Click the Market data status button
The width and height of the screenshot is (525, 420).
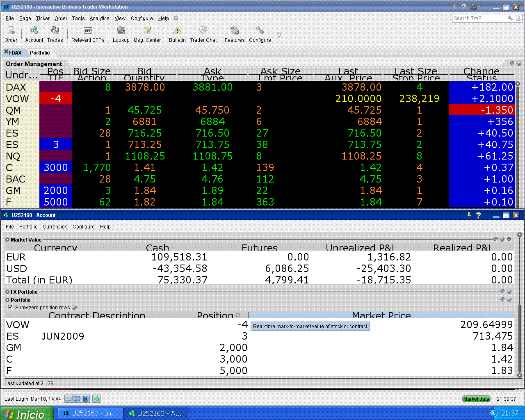(476, 399)
